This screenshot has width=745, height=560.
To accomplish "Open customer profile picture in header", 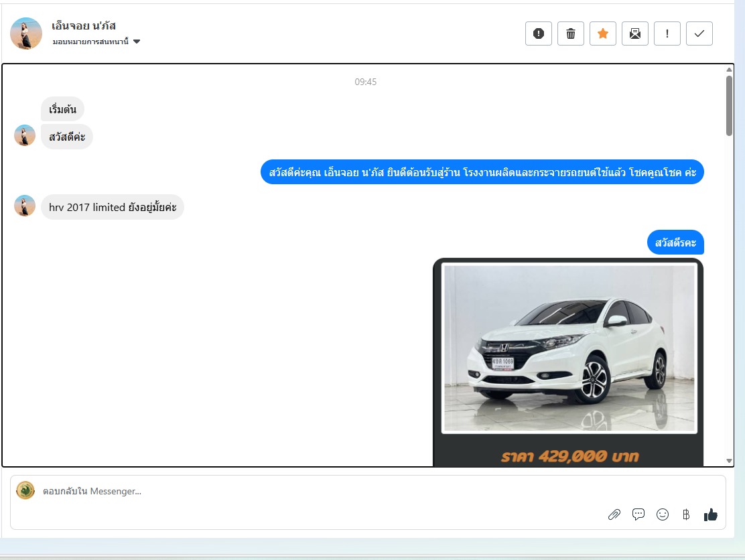I will (x=26, y=33).
